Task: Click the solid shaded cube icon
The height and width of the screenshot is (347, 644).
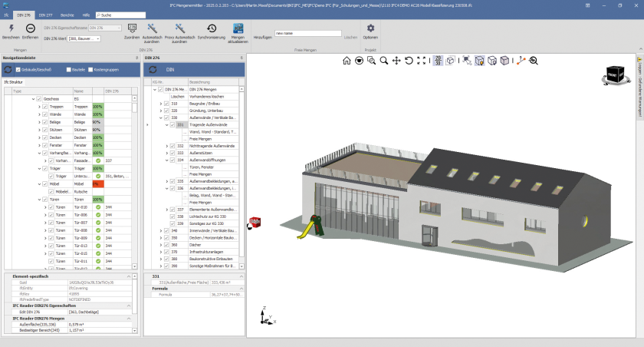Action: [x=504, y=61]
